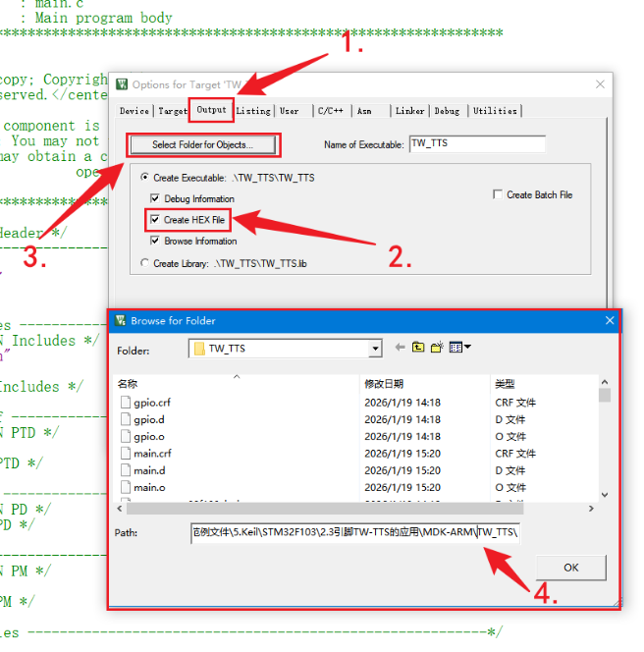Click the resize grip of Browse dialog
644x652 pixels.
point(617,602)
